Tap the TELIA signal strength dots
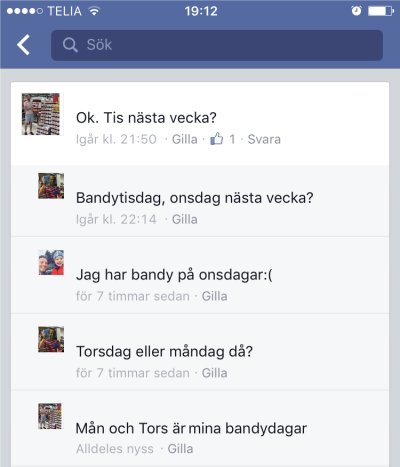400x467 pixels. pos(25,11)
